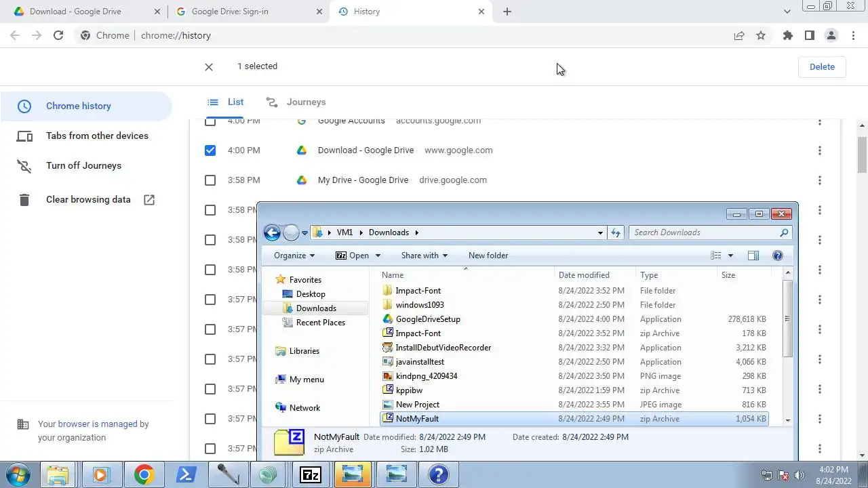Open Clear browsing data
The height and width of the screenshot is (488, 868).
click(x=88, y=199)
